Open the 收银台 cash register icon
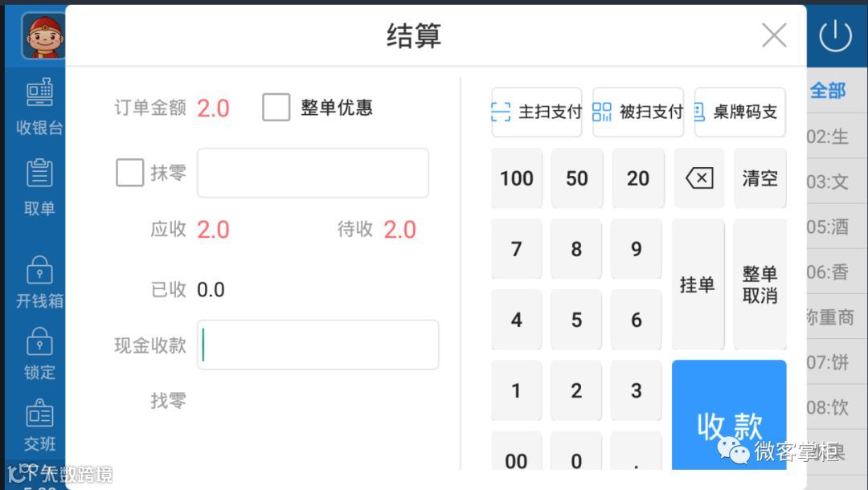868x490 pixels. point(39,92)
